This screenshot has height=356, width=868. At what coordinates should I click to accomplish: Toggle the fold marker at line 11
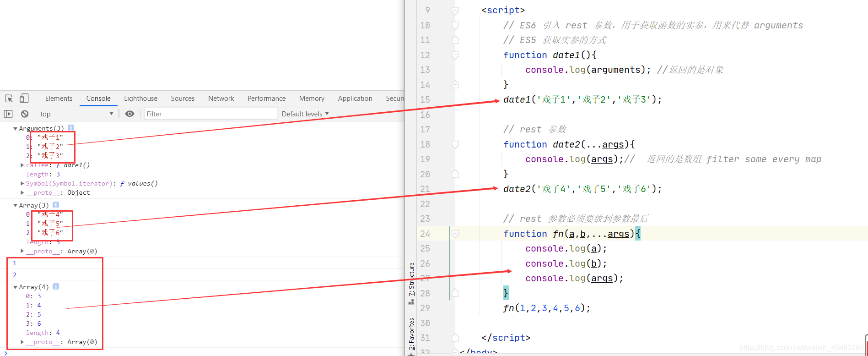455,40
